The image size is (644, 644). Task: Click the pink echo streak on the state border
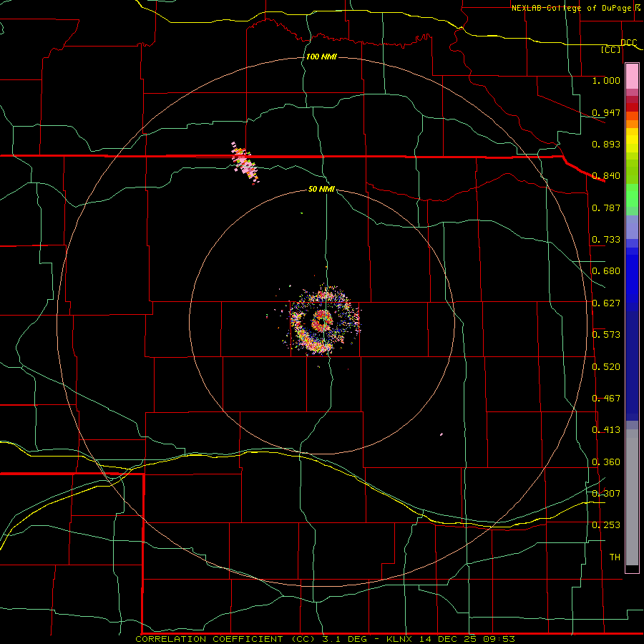tap(245, 163)
